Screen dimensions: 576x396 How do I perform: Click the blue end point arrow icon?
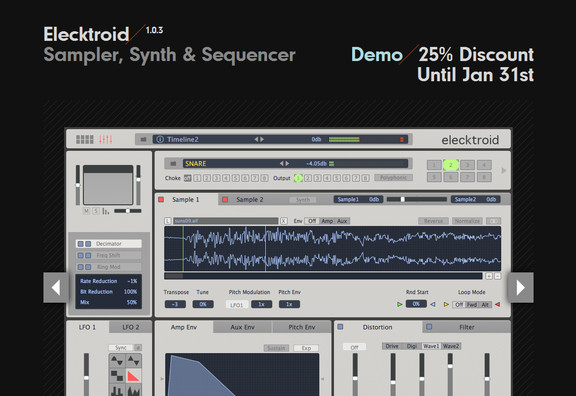click(x=433, y=304)
